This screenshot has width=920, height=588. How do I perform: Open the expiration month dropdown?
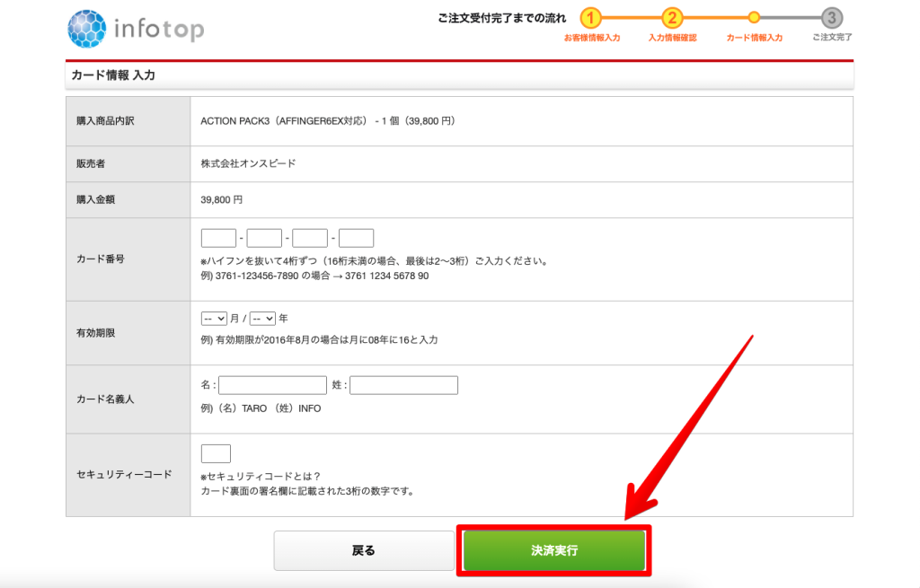click(214, 319)
